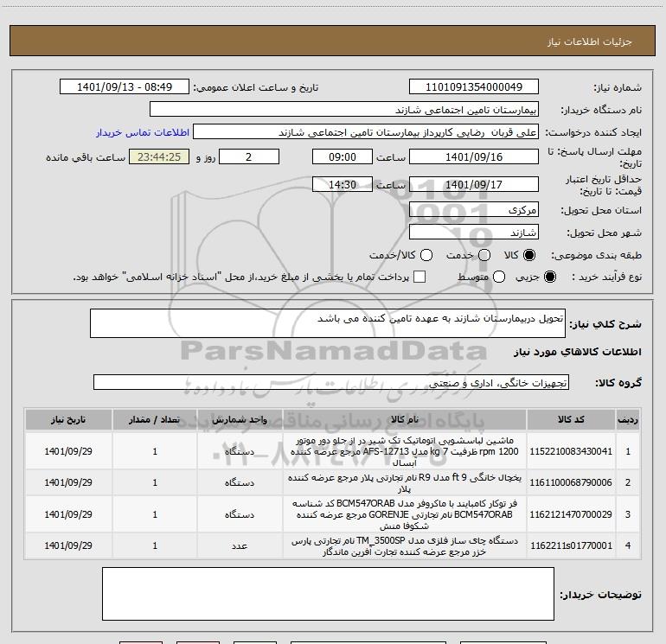Click the شرح کلی نیاز description box
Viewport: 666px width, 644px height.
[328, 323]
